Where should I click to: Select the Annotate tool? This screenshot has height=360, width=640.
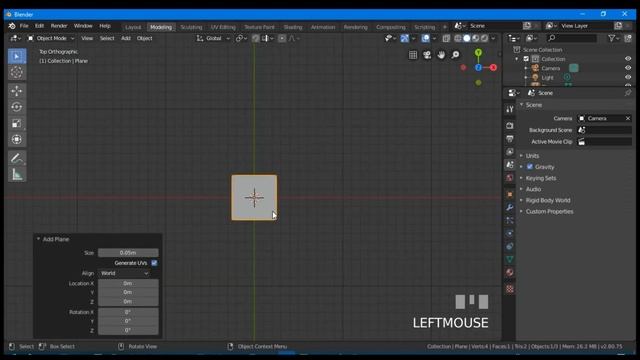[x=17, y=158]
